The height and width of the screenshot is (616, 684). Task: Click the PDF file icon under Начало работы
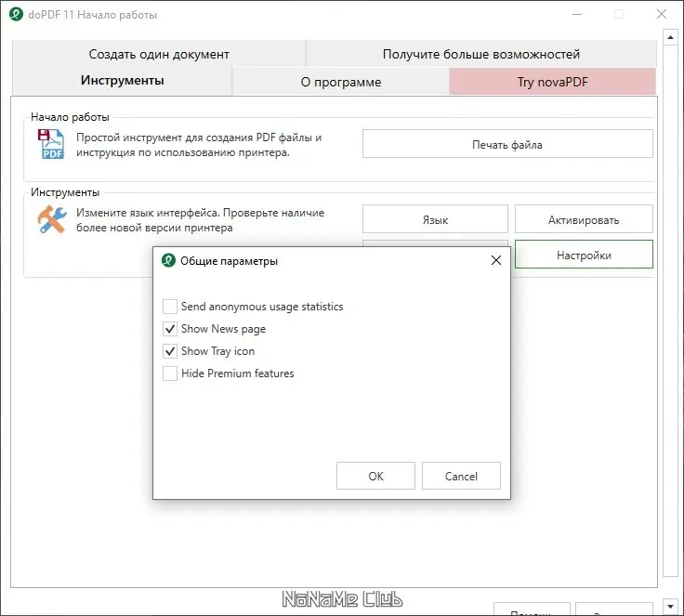[x=51, y=144]
